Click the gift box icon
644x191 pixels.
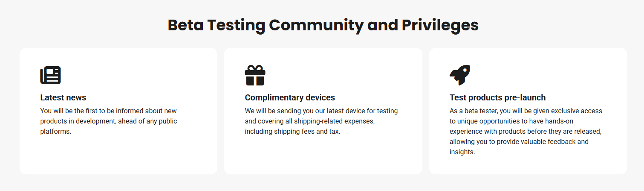255,75
